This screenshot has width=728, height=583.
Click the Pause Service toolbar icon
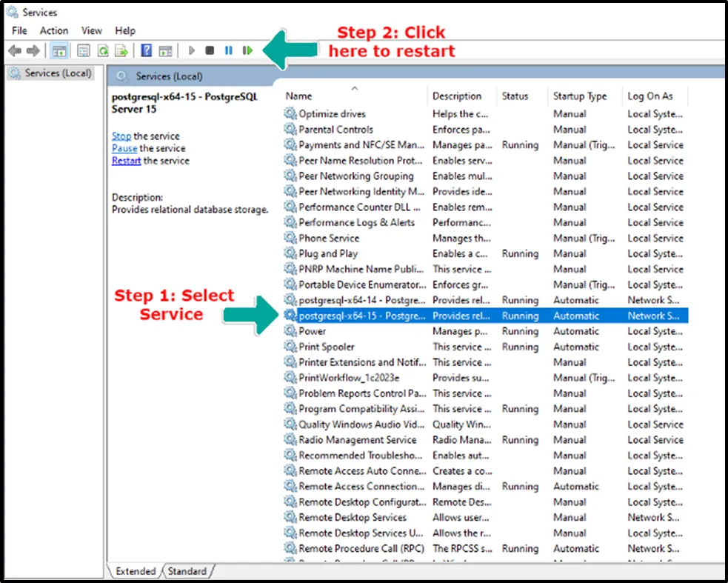229,50
